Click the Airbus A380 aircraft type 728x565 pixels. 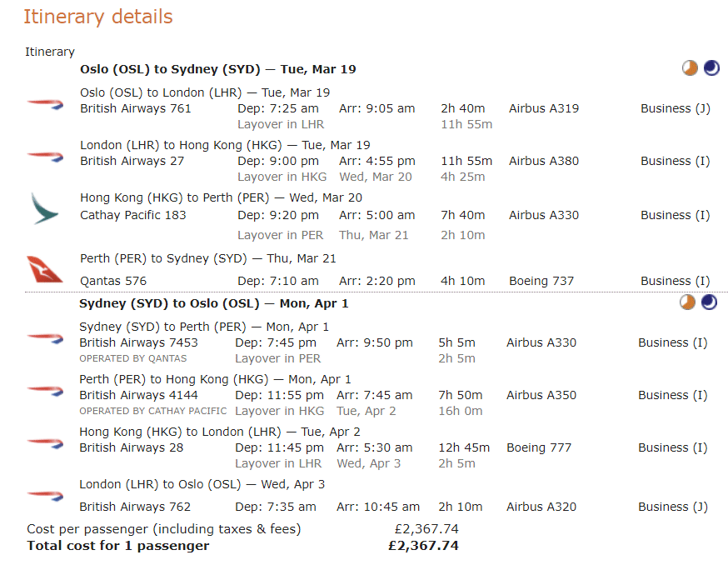point(544,161)
